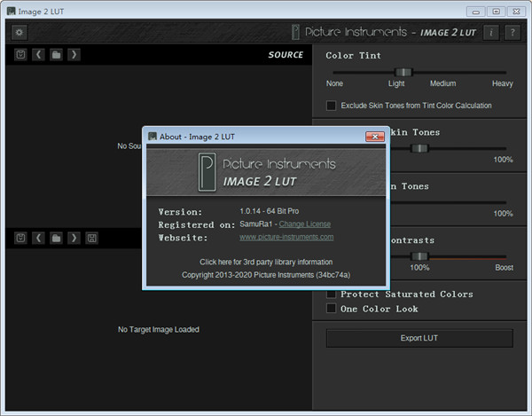Screen dimensions: 532x416
Task: Paste source image from clipboard icon
Action: [x=20, y=54]
